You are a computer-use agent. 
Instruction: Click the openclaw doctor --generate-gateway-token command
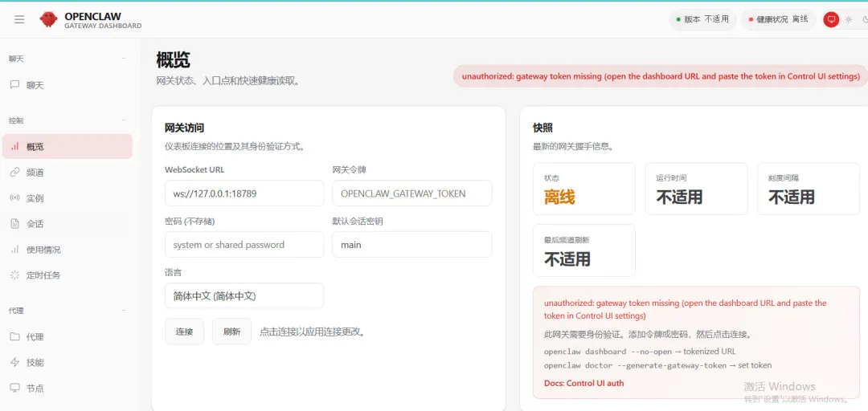click(635, 365)
